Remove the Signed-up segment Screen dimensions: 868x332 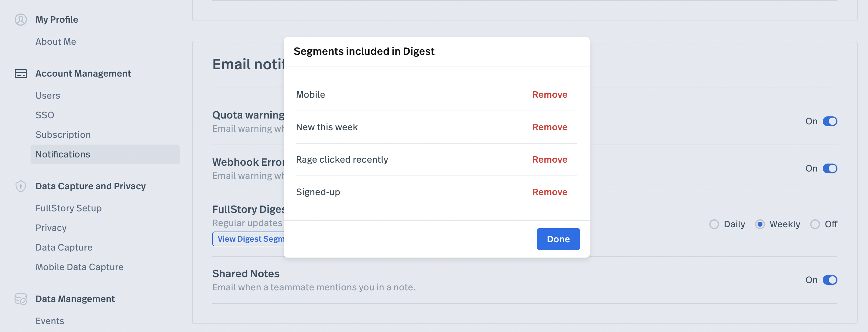point(550,192)
